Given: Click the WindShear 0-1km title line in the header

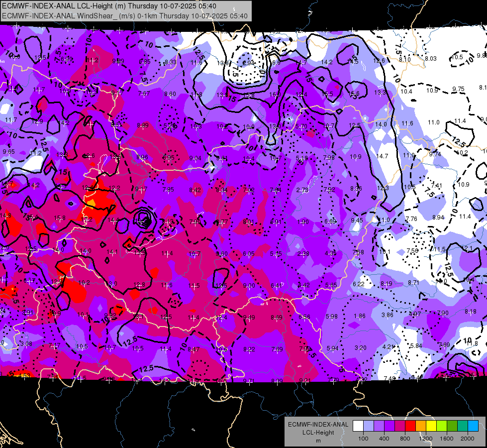Looking at the screenshot, I should [124, 16].
